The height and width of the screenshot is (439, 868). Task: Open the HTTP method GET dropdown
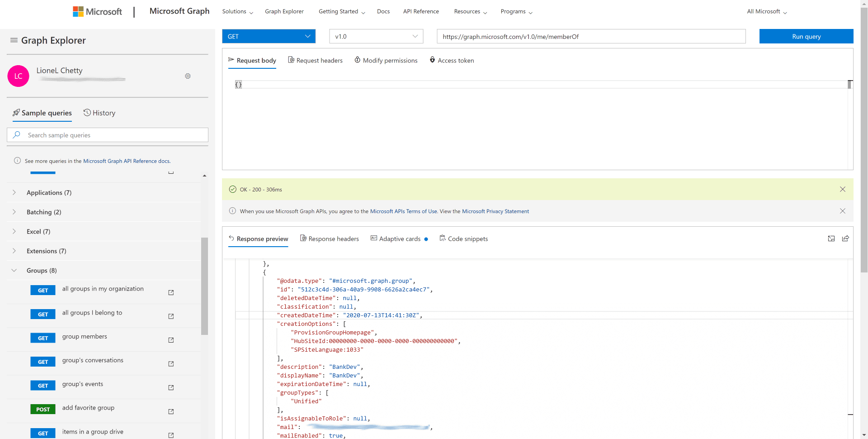269,36
